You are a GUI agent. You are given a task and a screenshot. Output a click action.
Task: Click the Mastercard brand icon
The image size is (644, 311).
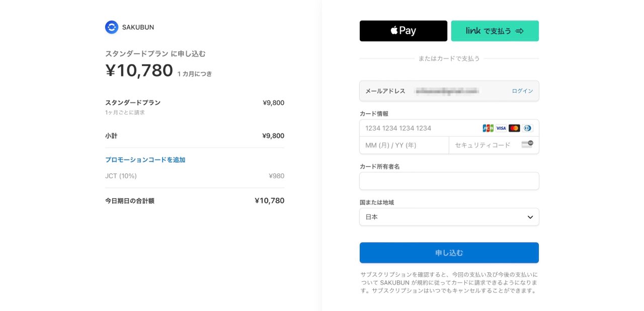(514, 128)
